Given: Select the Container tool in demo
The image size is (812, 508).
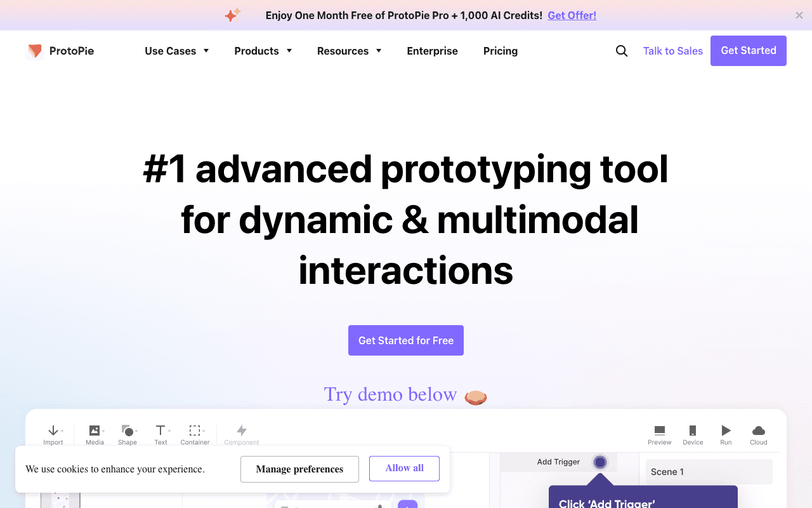Looking at the screenshot, I should [195, 435].
